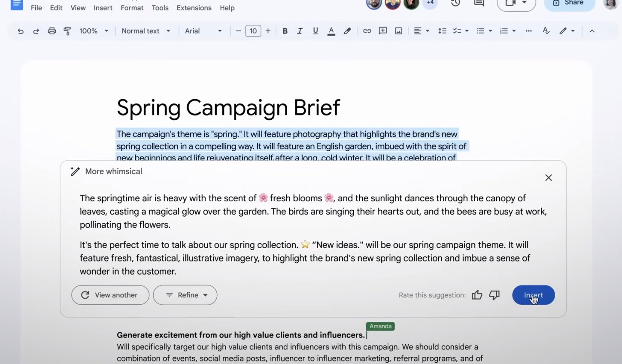Click the insert image icon
The width and height of the screenshot is (622, 364).
click(x=399, y=31)
